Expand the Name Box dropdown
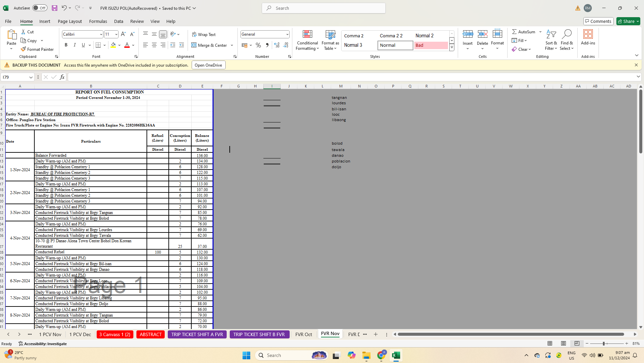Viewport: 644px width, 363px height. (31, 77)
